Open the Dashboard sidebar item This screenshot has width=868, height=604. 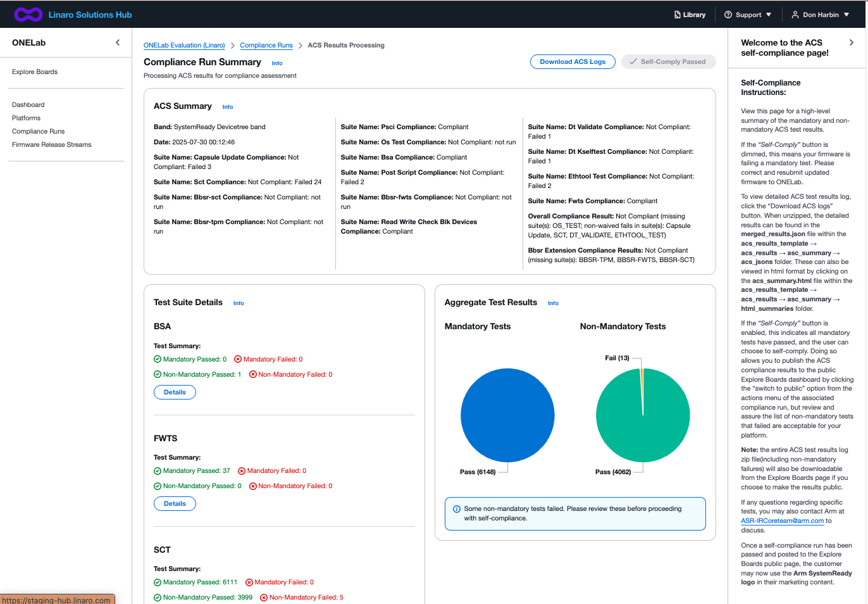click(28, 104)
